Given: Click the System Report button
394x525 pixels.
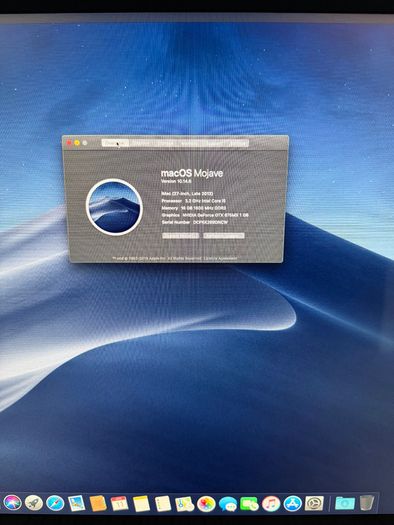Looking at the screenshot, I should pyautogui.click(x=181, y=236).
